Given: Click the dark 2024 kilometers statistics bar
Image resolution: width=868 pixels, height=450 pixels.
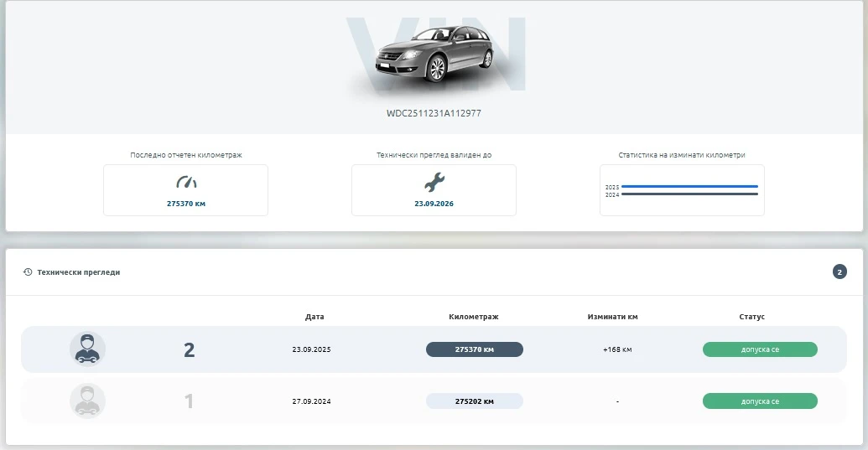Looking at the screenshot, I should click(x=689, y=194).
